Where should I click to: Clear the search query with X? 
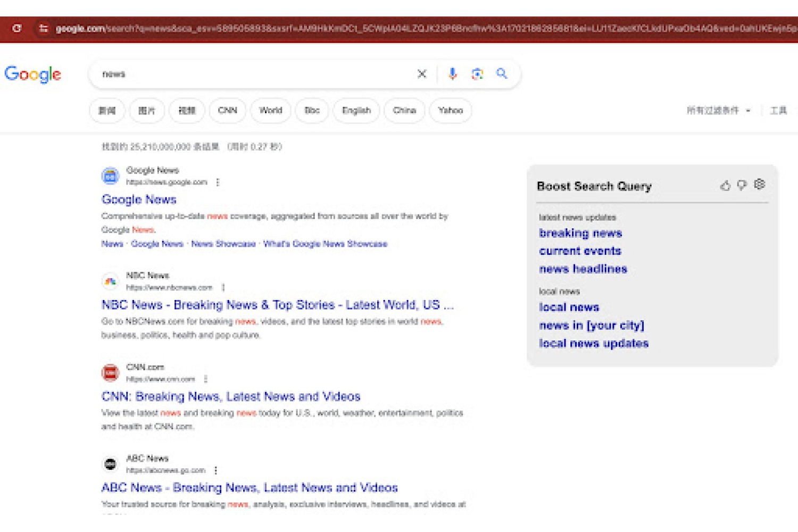(x=422, y=74)
